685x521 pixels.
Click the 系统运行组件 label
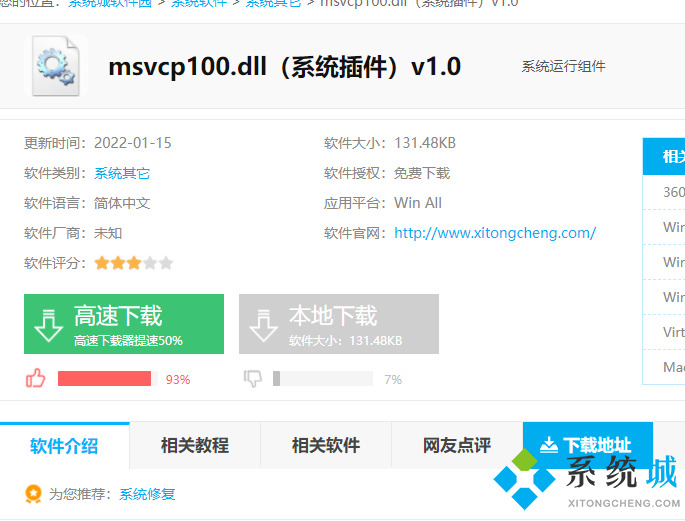click(x=564, y=66)
